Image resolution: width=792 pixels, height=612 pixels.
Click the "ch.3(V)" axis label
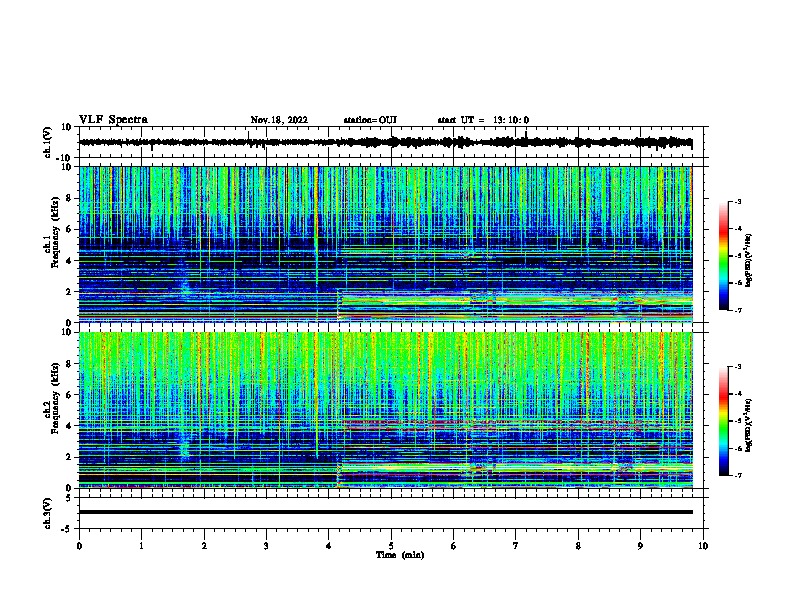48,514
